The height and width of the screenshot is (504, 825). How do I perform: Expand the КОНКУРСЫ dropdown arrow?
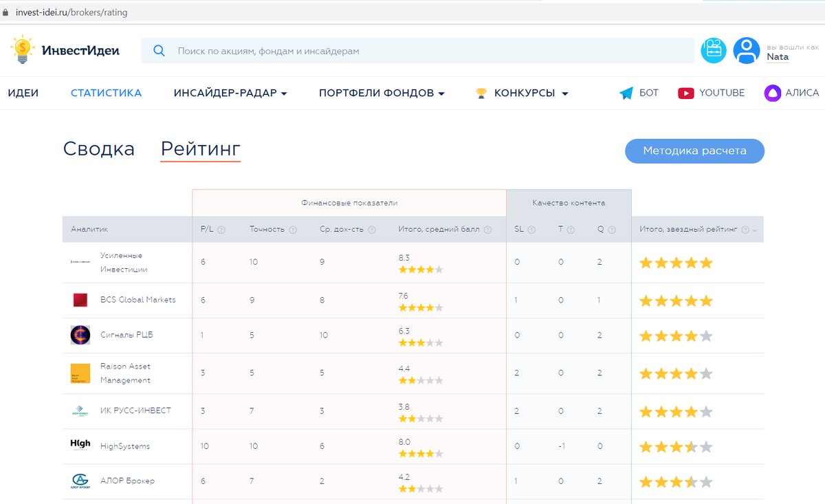[565, 94]
